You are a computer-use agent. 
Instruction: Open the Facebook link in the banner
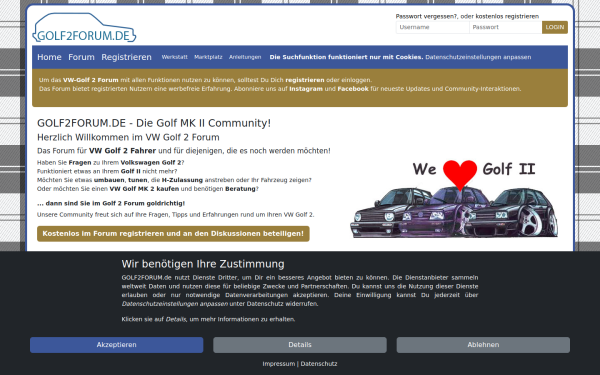(x=353, y=89)
